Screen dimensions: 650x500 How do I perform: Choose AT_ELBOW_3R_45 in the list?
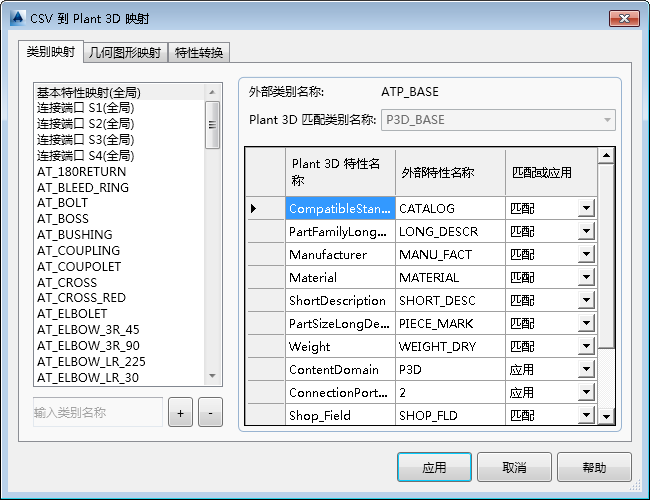pyautogui.click(x=119, y=330)
